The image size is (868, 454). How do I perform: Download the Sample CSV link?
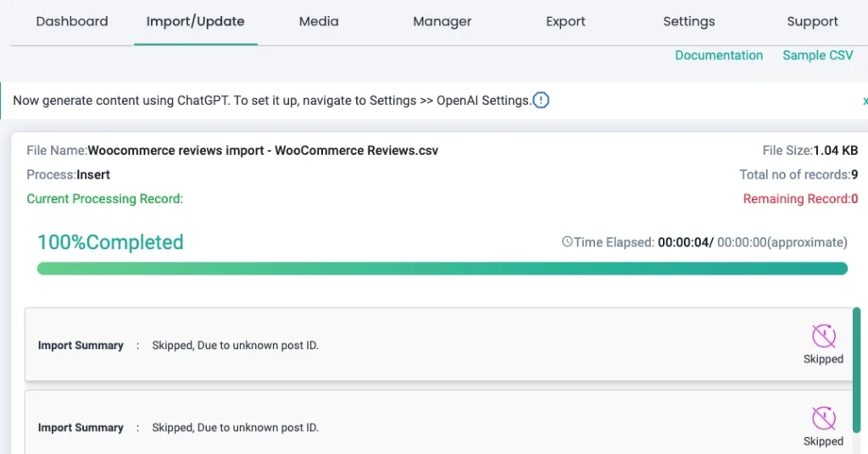pyautogui.click(x=817, y=56)
